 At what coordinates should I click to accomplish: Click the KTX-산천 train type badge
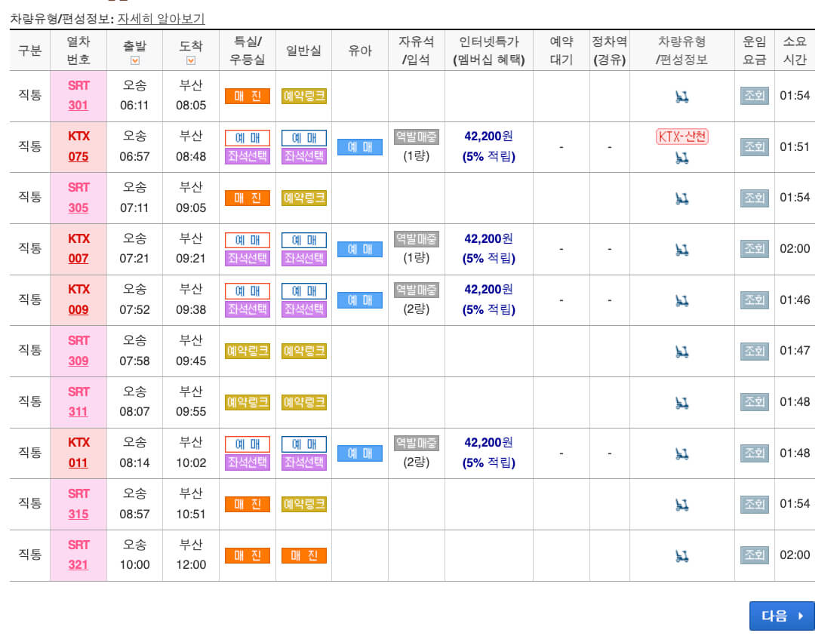[x=682, y=137]
